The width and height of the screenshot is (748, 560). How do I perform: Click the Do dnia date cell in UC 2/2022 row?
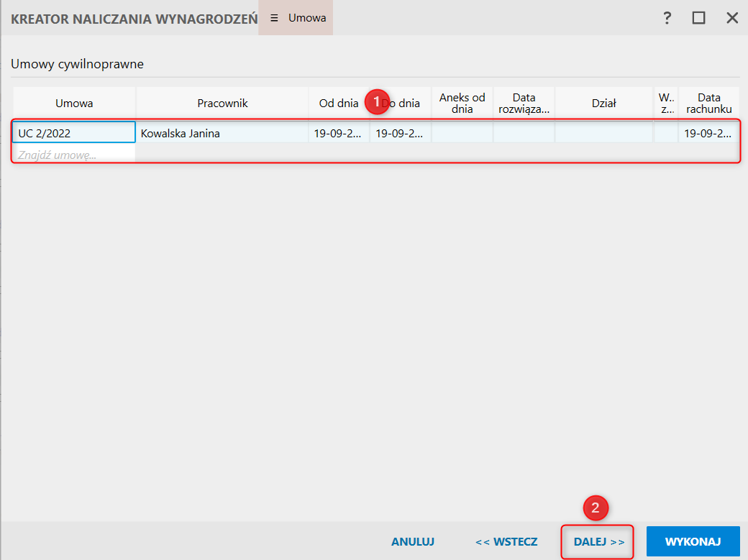[400, 133]
